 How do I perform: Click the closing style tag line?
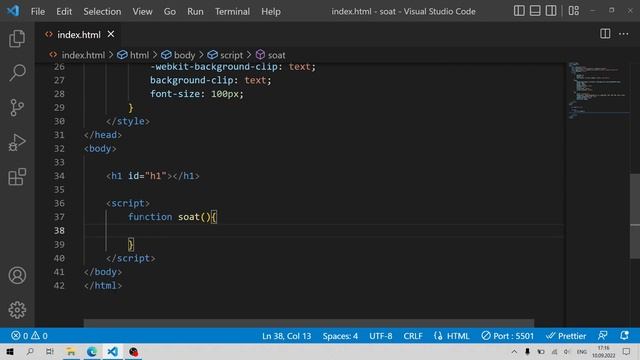[128, 121]
